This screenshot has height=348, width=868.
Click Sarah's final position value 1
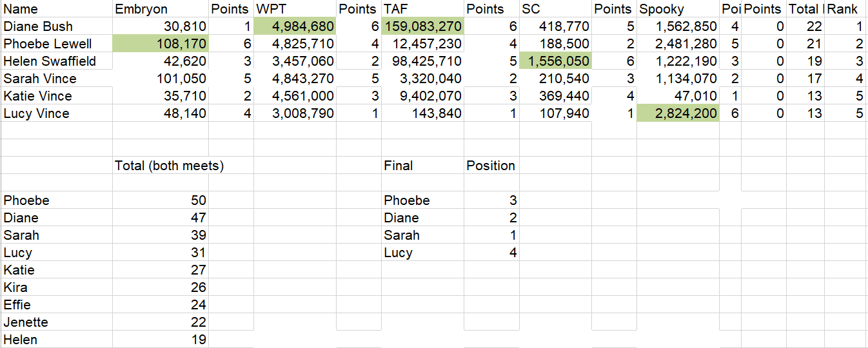[x=491, y=235]
